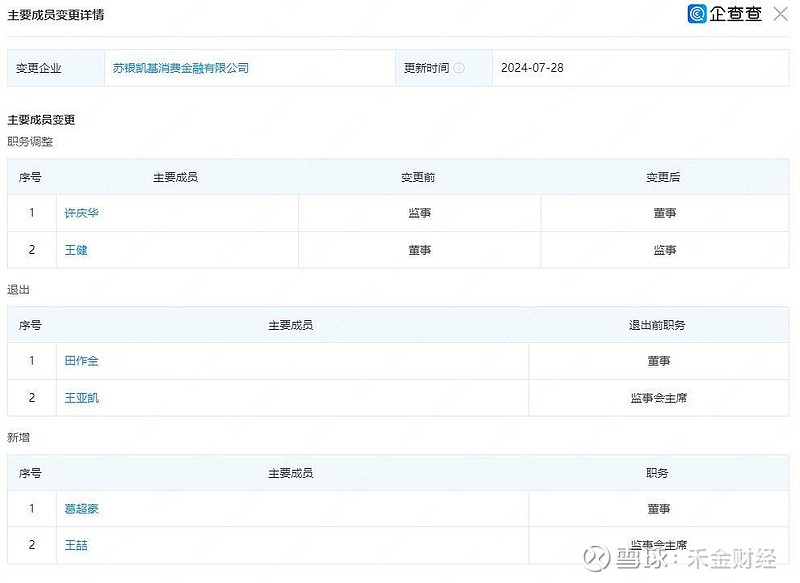Click 王亚凯's former position 监事会主席

coord(659,398)
